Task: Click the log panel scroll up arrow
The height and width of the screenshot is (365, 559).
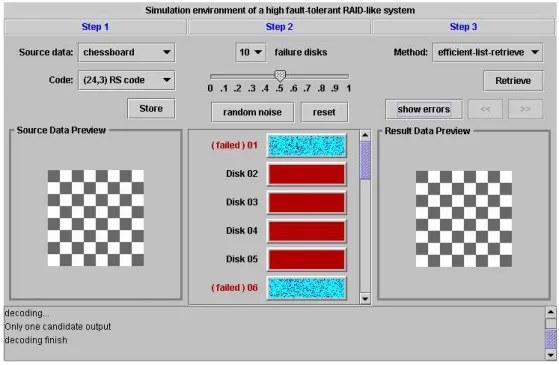Action: 551,313
